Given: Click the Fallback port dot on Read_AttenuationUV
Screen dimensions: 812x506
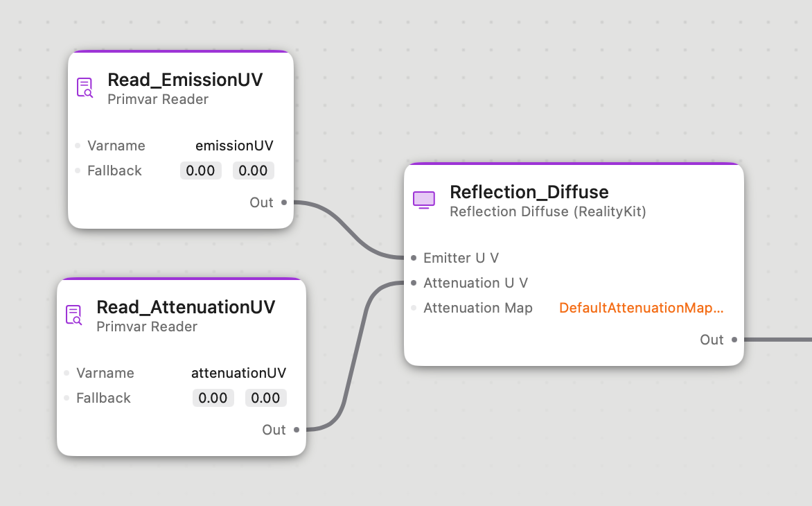Looking at the screenshot, I should pos(65,398).
